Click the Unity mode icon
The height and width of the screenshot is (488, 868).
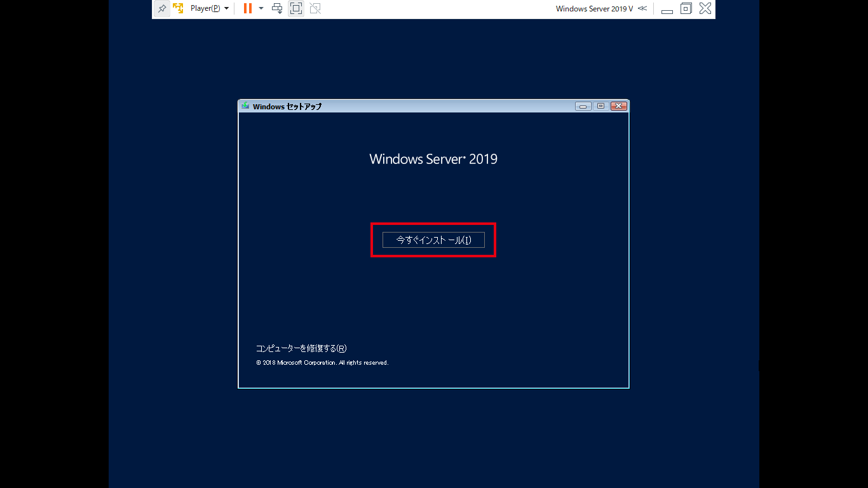[315, 9]
